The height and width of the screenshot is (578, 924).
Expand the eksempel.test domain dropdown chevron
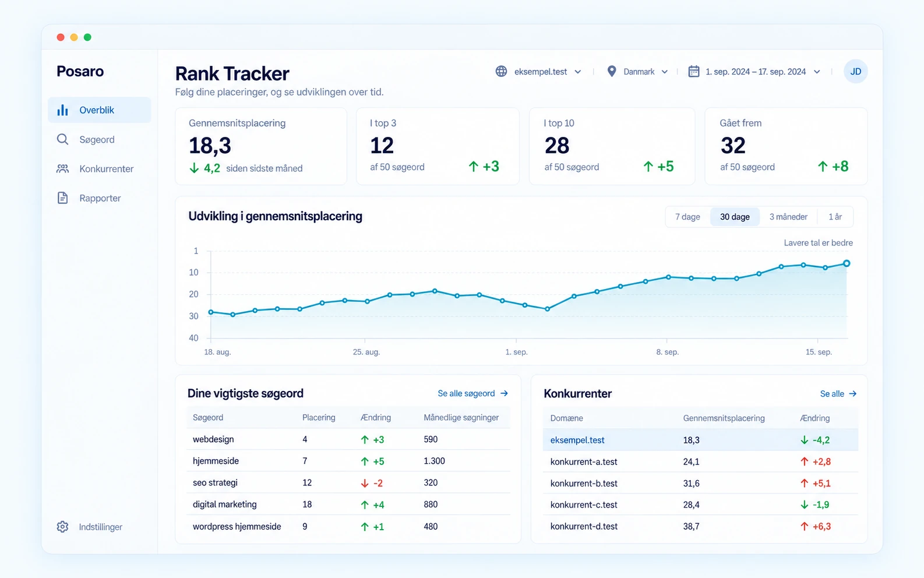(578, 72)
